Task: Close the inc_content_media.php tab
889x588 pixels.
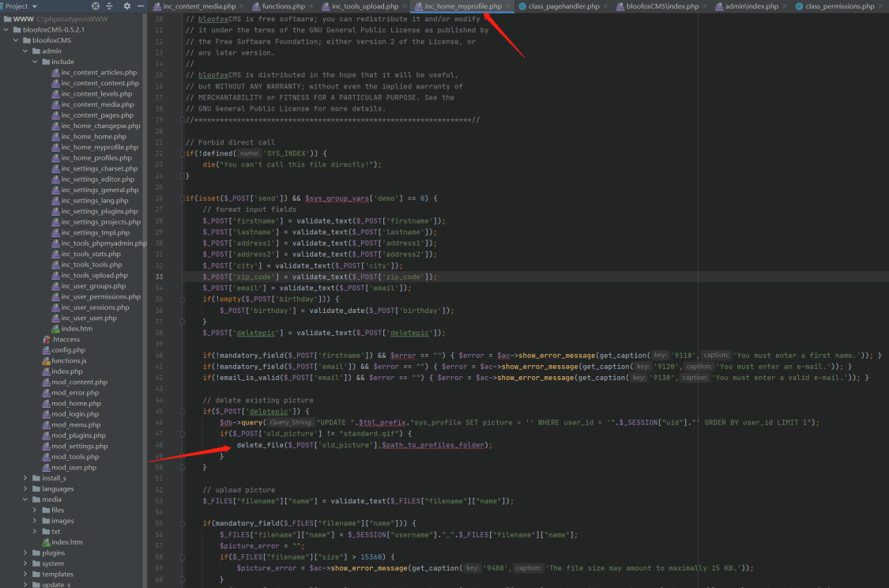Action: [x=242, y=6]
